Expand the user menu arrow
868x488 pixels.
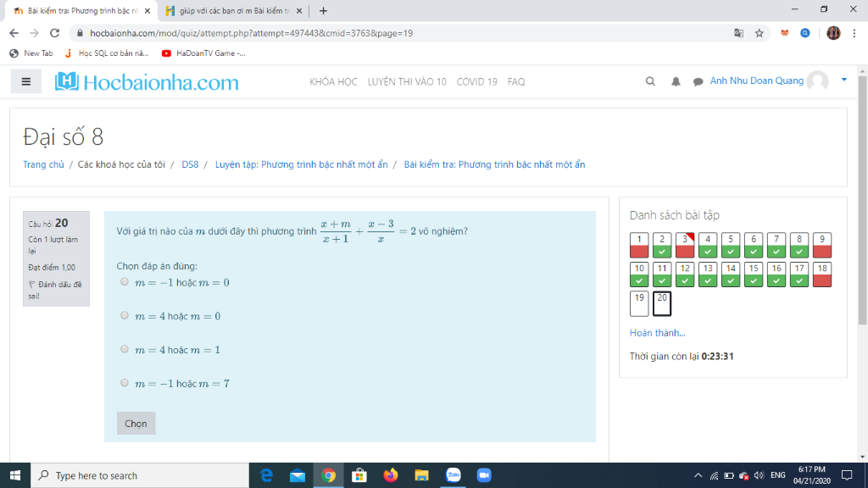coord(843,80)
